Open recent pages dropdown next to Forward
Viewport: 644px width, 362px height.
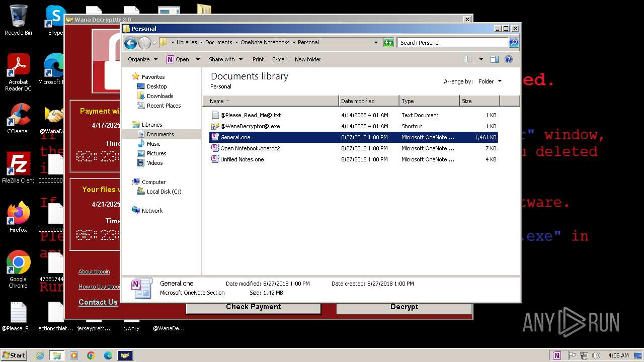(154, 43)
